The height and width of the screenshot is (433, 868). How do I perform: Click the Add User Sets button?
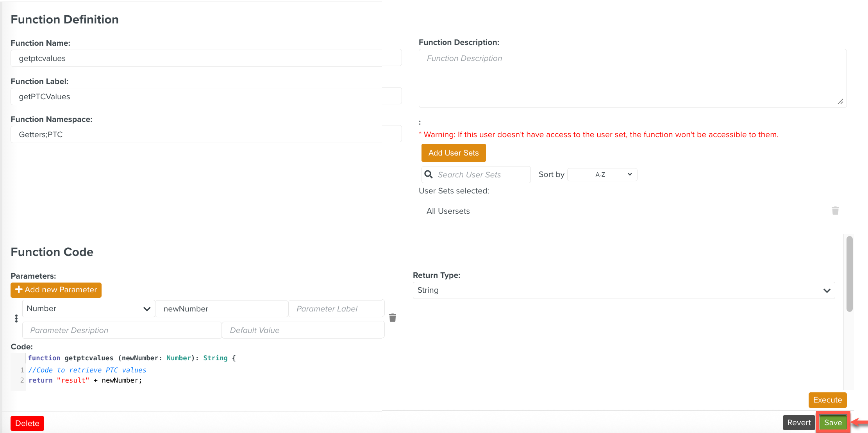tap(453, 153)
